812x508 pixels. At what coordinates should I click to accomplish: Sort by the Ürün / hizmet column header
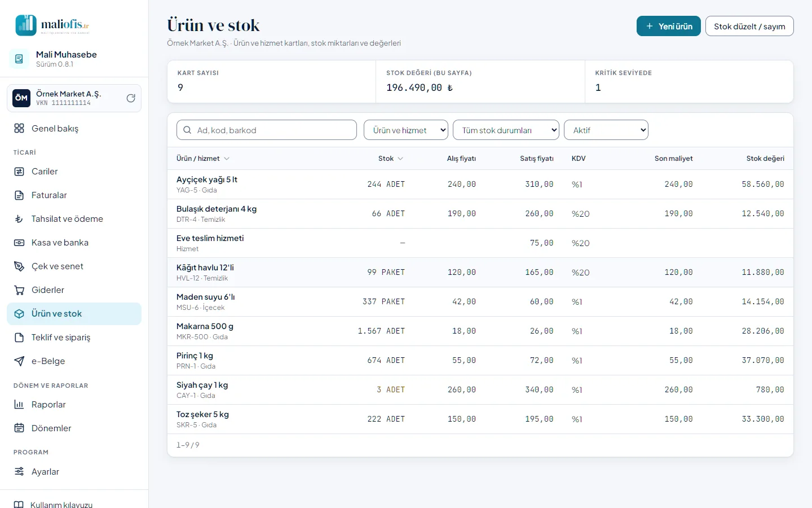pyautogui.click(x=203, y=159)
